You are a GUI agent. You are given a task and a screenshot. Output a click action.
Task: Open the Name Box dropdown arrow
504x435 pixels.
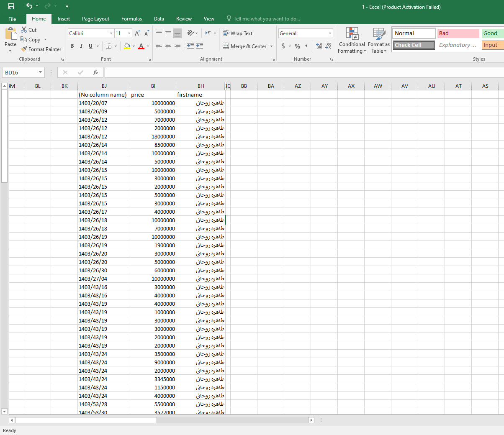40,72
